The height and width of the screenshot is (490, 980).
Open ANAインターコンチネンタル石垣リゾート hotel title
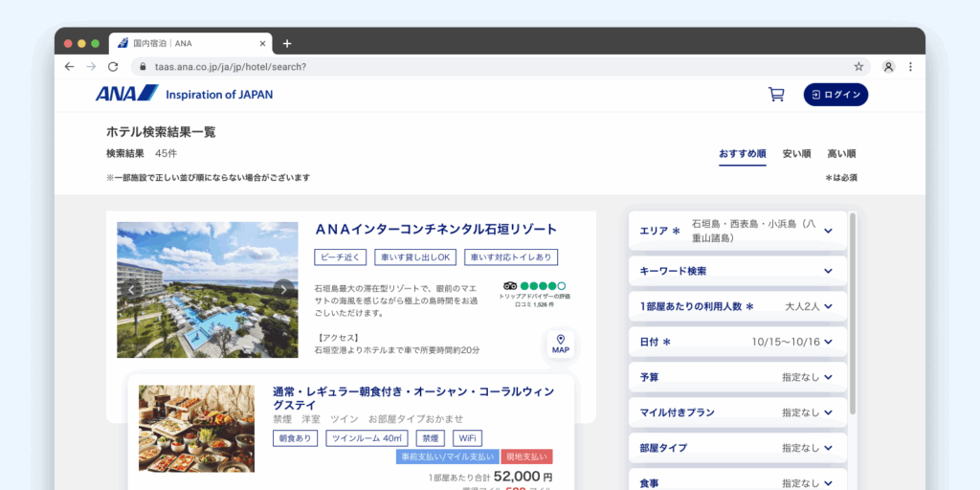point(435,229)
